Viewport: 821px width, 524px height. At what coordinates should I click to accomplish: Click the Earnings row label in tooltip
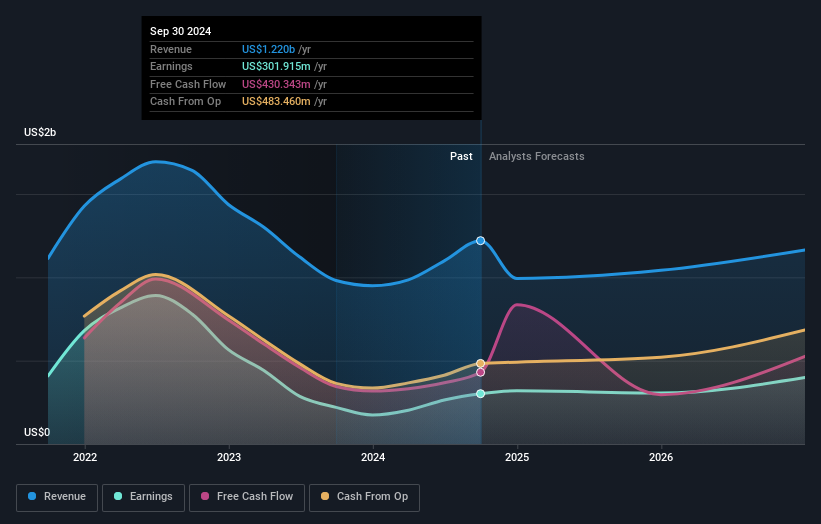point(171,66)
